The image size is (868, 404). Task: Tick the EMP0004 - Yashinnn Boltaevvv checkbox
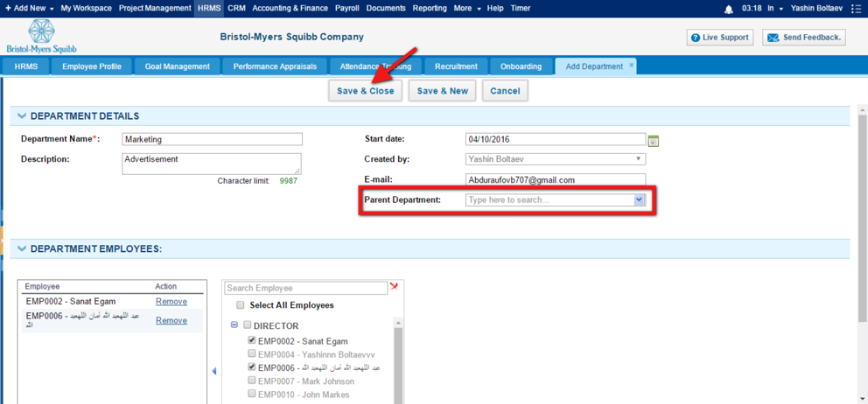tap(252, 354)
